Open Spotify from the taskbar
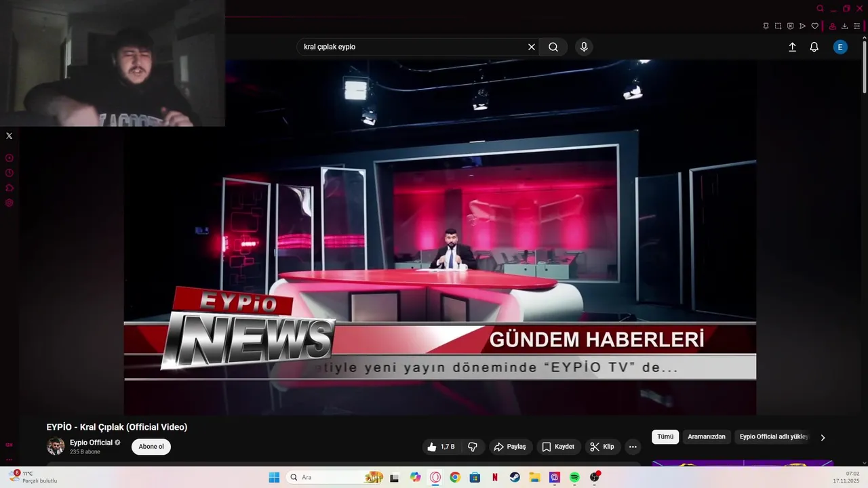Screen dimensions: 868x488 [x=574, y=477]
